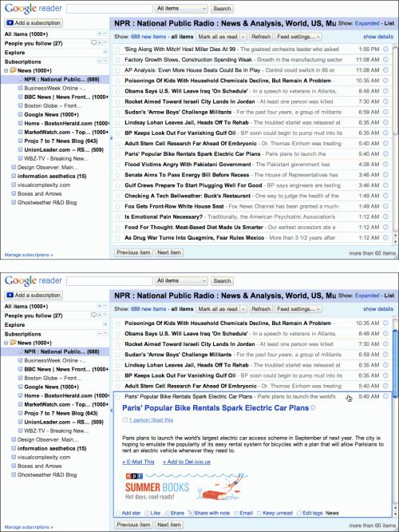This screenshot has height=532, width=399.
Task: Open arrow next to Mark all as read, top window
Action: pos(243,37)
